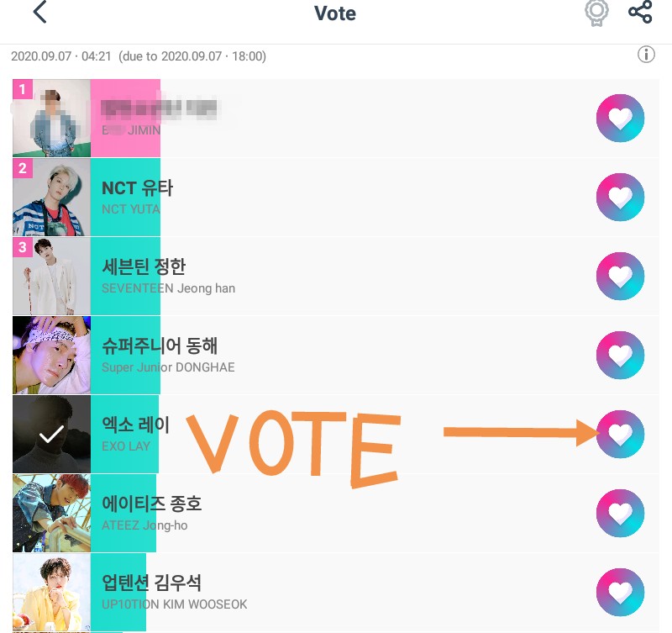Tap the pink vote bar of rank 1

pyautogui.click(x=125, y=118)
